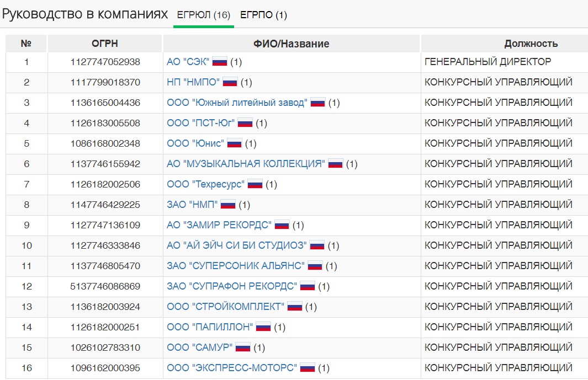Follow the ЗАО "СУПЕРСОНИК АЛЬЯНС" link
The width and height of the screenshot is (588, 380).
236,266
